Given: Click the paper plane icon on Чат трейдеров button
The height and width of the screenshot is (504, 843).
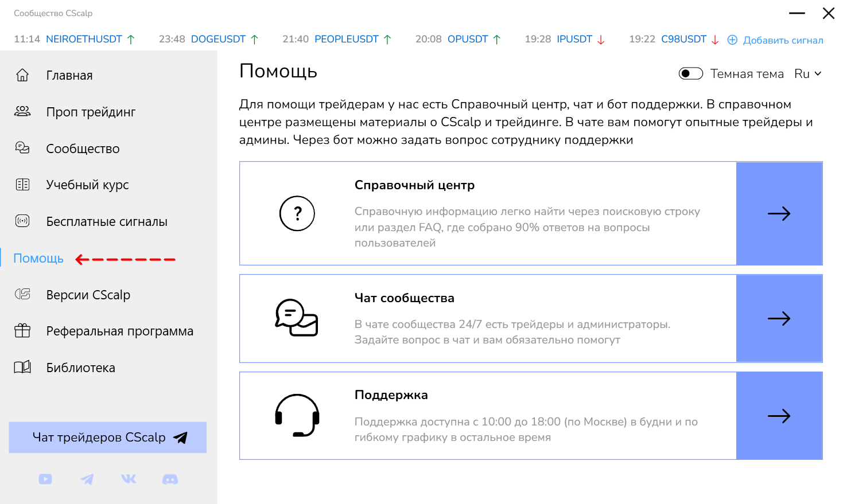Looking at the screenshot, I should tap(180, 437).
